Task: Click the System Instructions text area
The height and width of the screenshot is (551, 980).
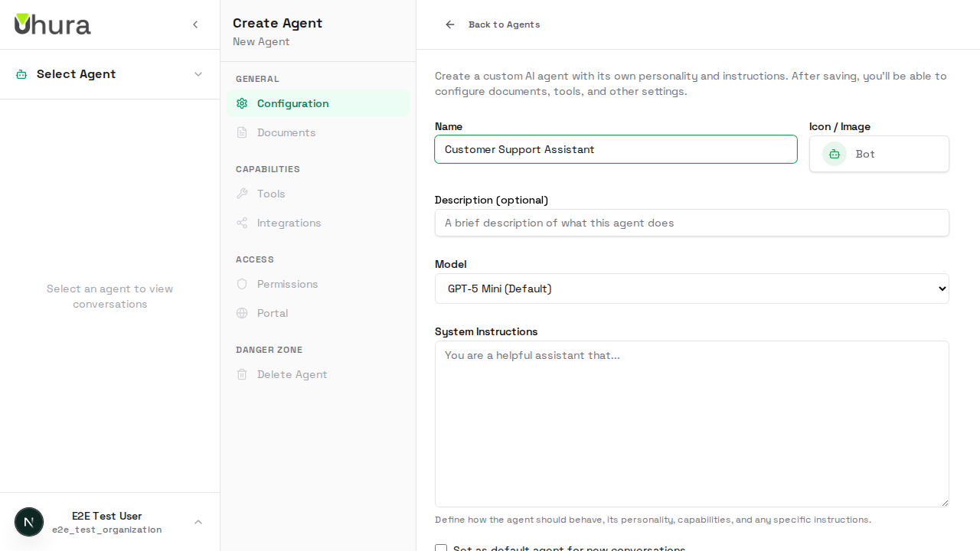Action: [691, 423]
